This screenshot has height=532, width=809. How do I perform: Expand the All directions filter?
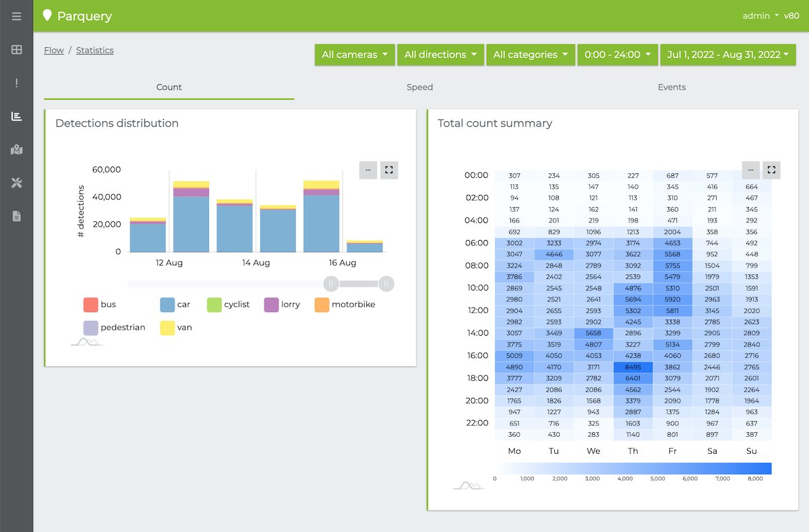click(x=440, y=55)
